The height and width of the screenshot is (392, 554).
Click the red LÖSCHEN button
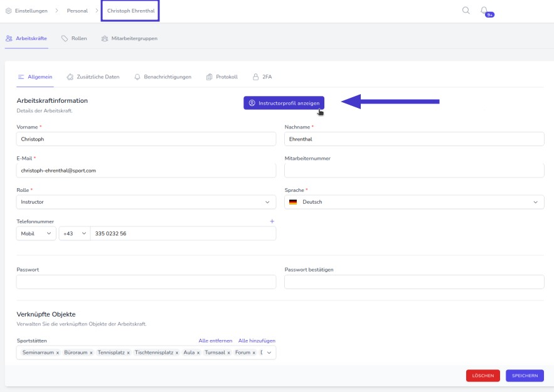[483, 376]
